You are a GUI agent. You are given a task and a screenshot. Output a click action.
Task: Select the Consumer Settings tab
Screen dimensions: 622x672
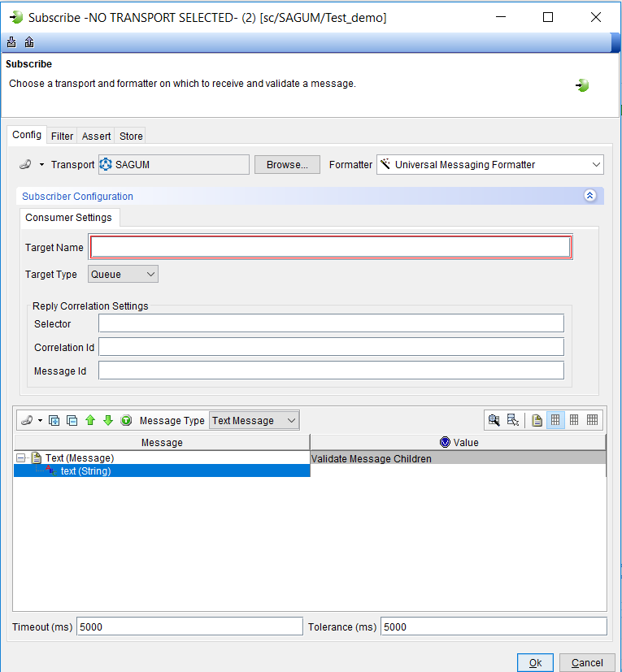click(x=68, y=217)
